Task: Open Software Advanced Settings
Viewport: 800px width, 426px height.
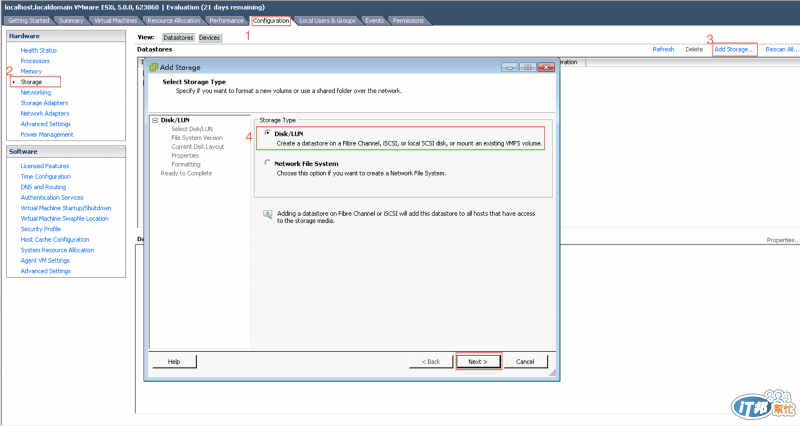Action: 45,271
